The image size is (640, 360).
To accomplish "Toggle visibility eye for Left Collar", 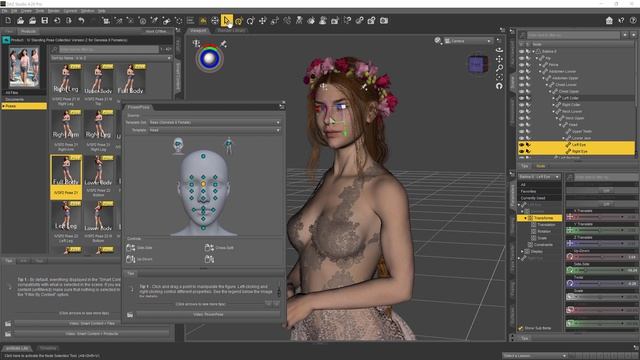I will point(522,98).
